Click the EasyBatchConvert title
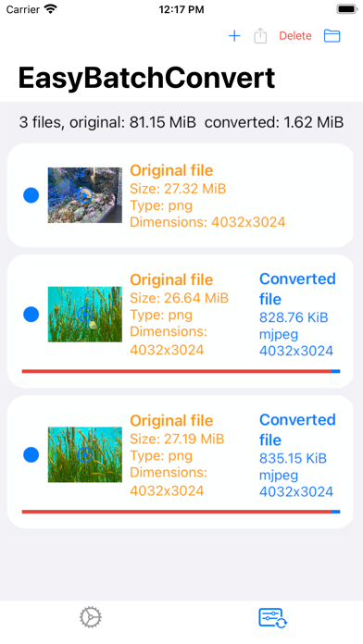363x644 pixels. [146, 78]
